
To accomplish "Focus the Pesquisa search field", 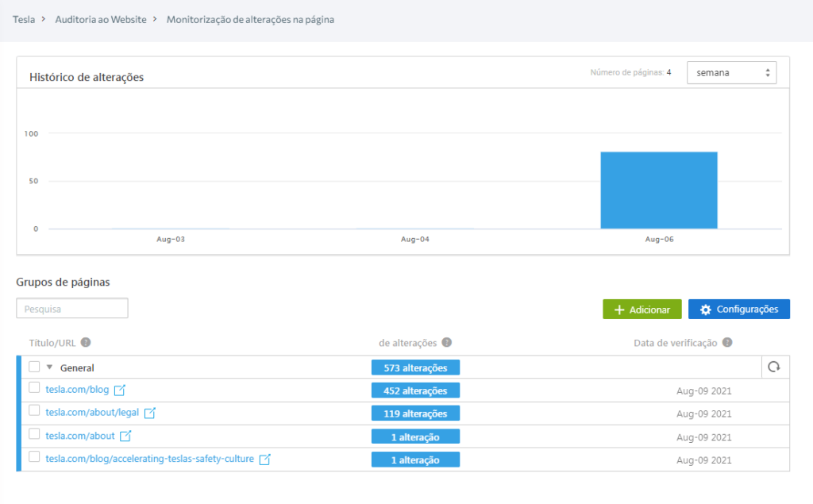I will [x=72, y=309].
